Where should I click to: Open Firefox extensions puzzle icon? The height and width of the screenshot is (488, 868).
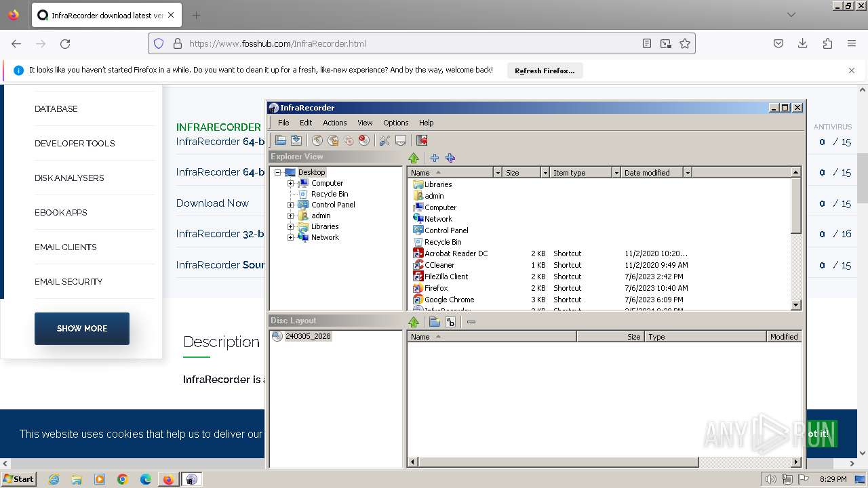pos(827,43)
